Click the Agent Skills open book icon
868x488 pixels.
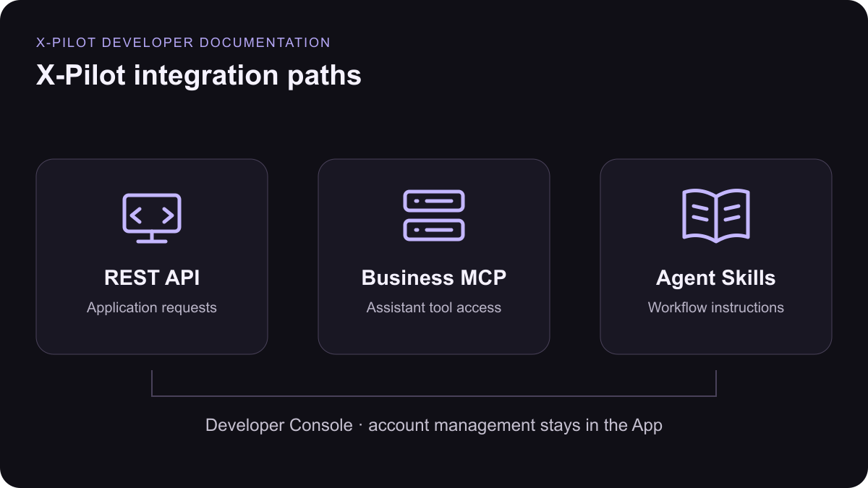pyautogui.click(x=716, y=215)
